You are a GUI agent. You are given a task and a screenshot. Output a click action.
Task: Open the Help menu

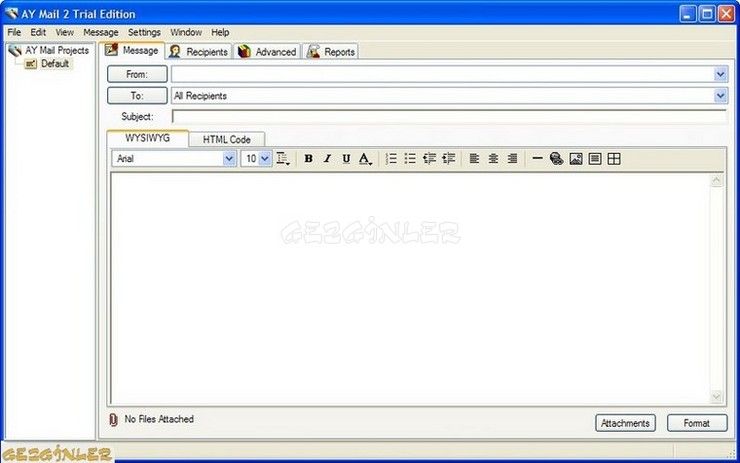coord(220,32)
